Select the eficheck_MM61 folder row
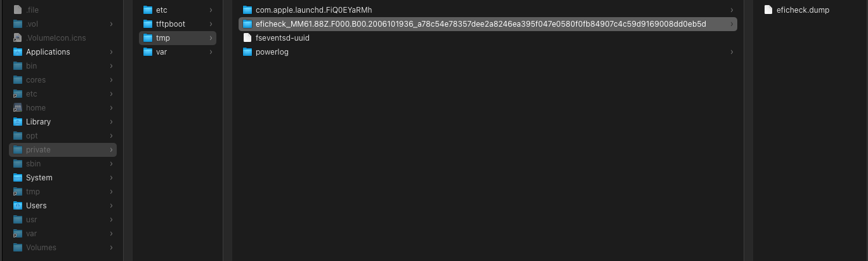The image size is (868, 261). [x=480, y=24]
